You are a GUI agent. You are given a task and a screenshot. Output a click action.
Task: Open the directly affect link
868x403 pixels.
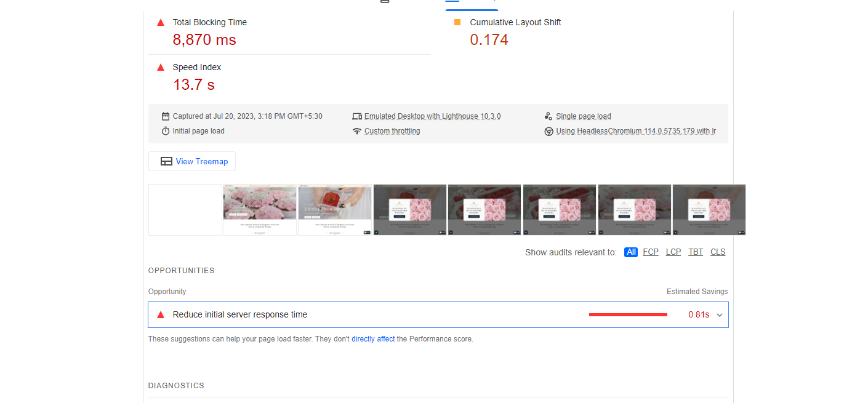[x=373, y=339]
